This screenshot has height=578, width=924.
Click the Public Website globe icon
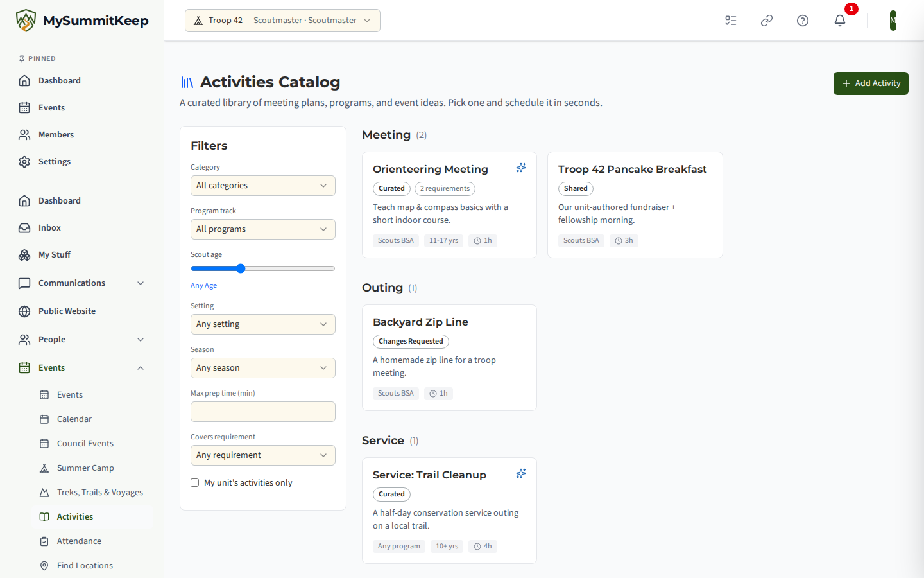pos(24,311)
